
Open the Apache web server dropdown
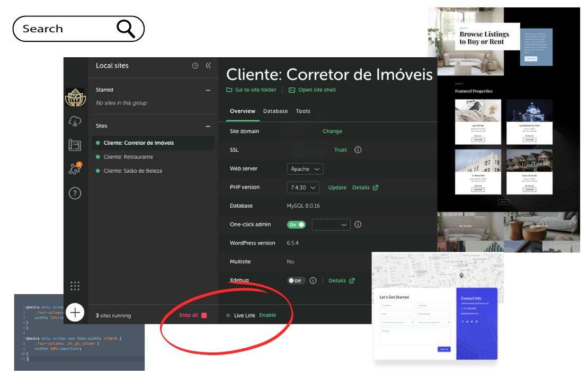pos(305,169)
